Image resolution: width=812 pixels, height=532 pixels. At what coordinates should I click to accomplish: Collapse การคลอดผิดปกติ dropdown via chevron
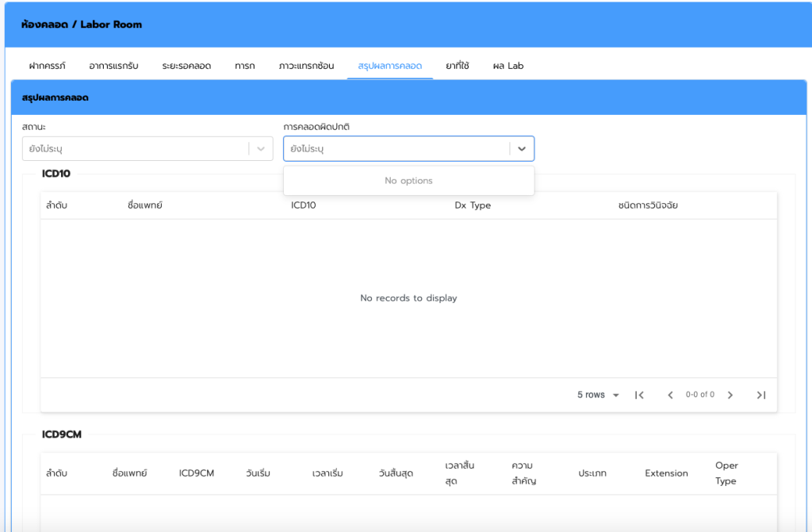click(x=522, y=149)
